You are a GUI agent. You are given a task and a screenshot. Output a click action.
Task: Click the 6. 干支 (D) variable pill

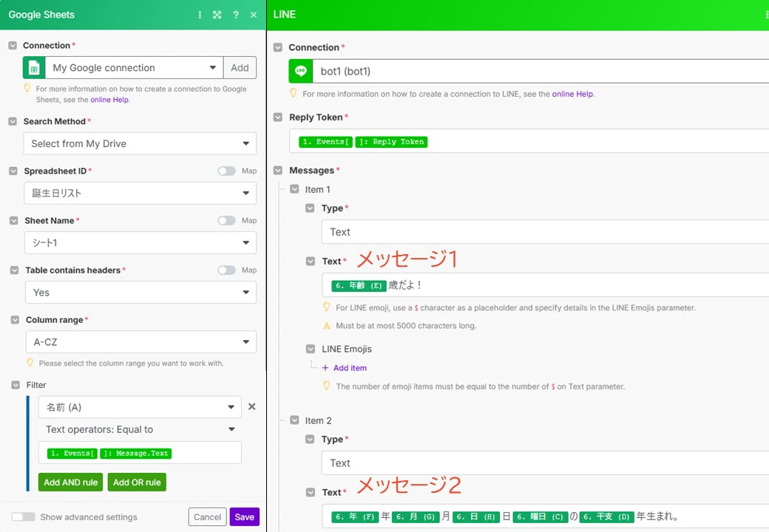point(606,516)
